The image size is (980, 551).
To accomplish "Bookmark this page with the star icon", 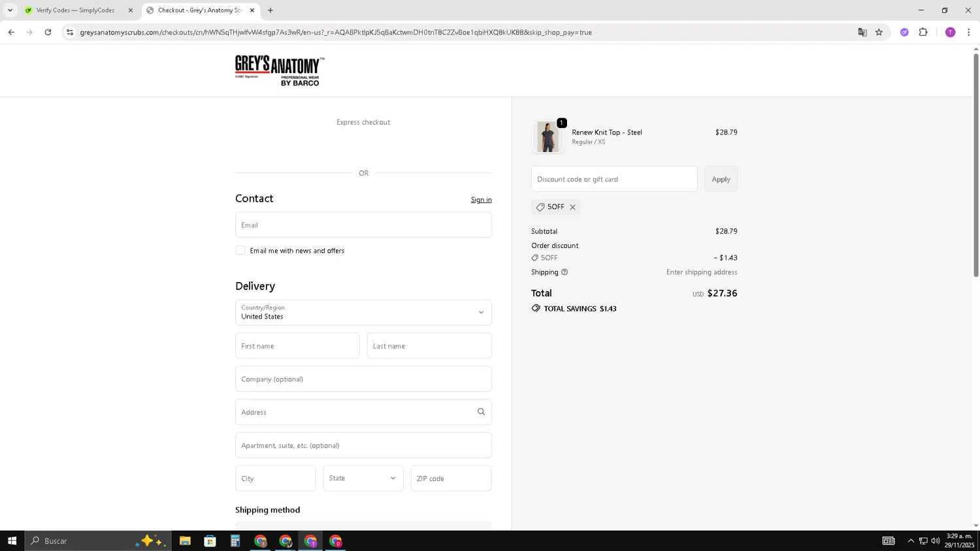I will (879, 32).
